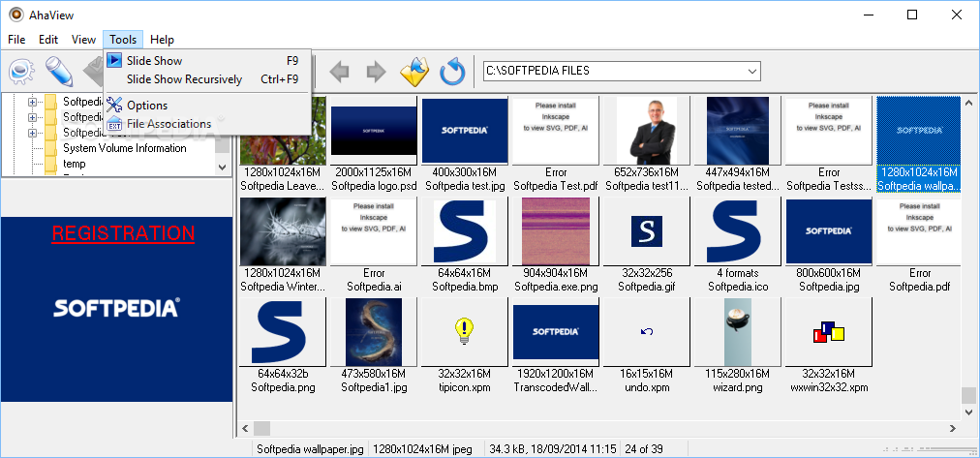
Task: Select the Softpedia.png thumbnail
Action: pos(283,332)
